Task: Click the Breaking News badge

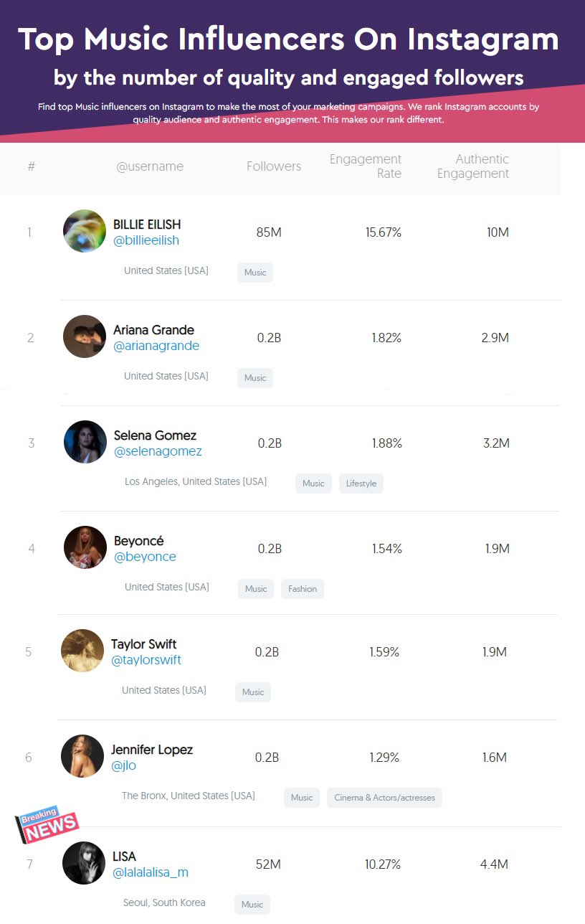Action: tap(47, 827)
